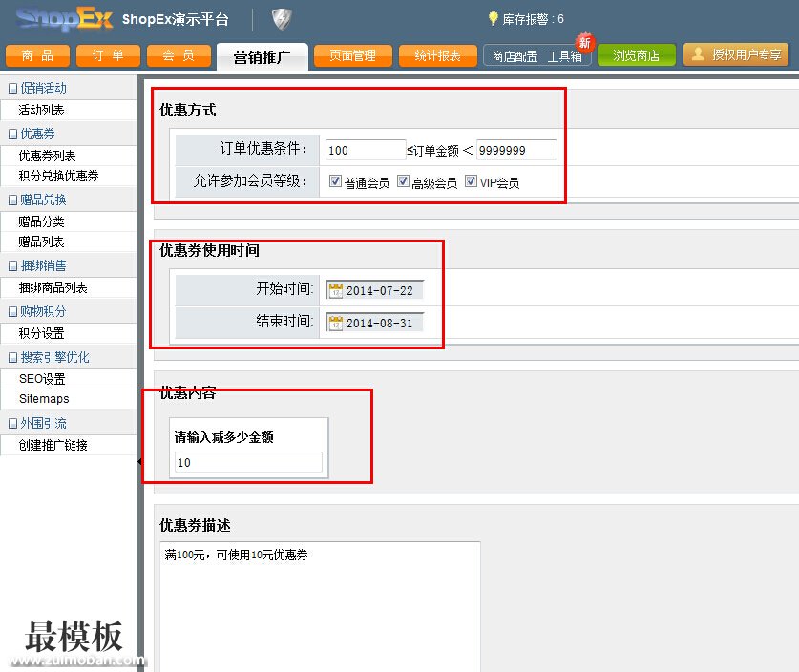The width and height of the screenshot is (799, 672).
Task: Collapse the 优惠券 sidebar section
Action: click(13, 135)
